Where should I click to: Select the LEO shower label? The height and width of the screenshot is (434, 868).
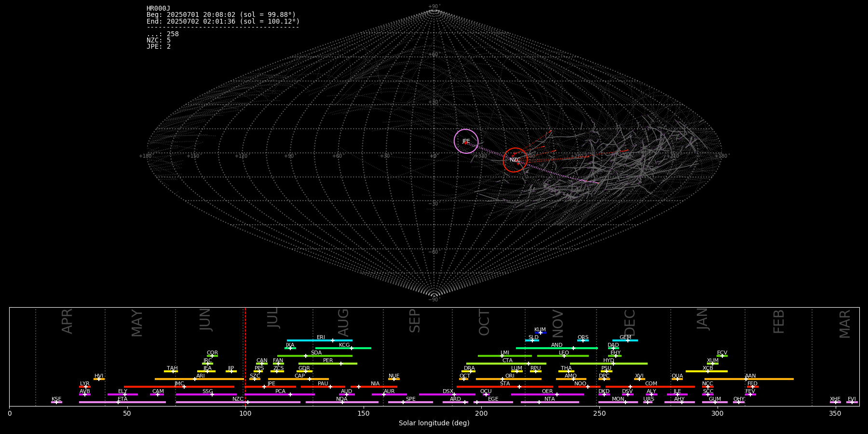[x=564, y=353]
